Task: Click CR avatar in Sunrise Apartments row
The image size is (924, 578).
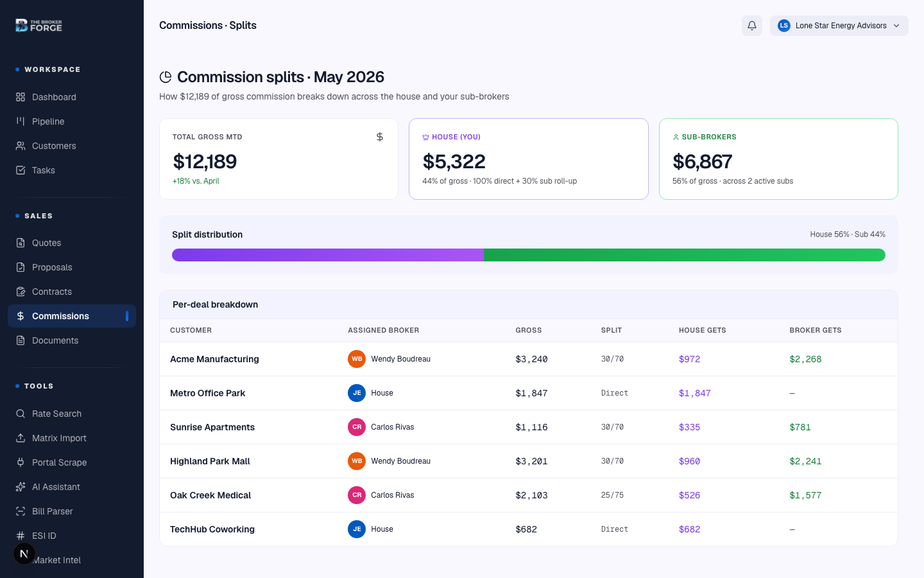Action: [357, 427]
